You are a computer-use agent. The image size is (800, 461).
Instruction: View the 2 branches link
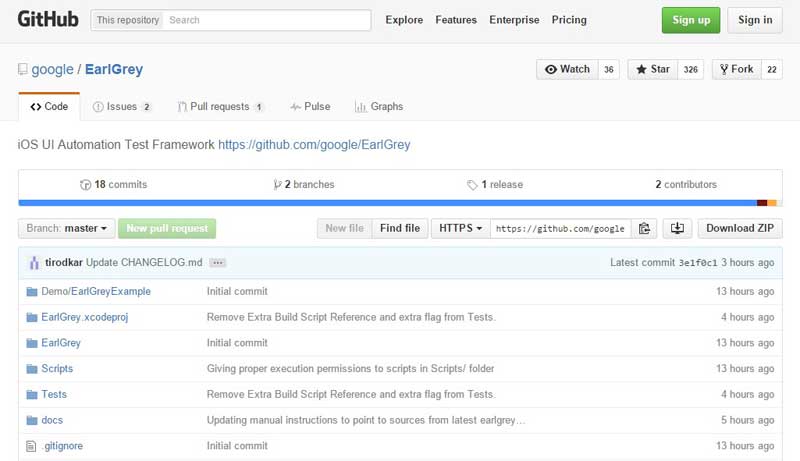point(304,185)
